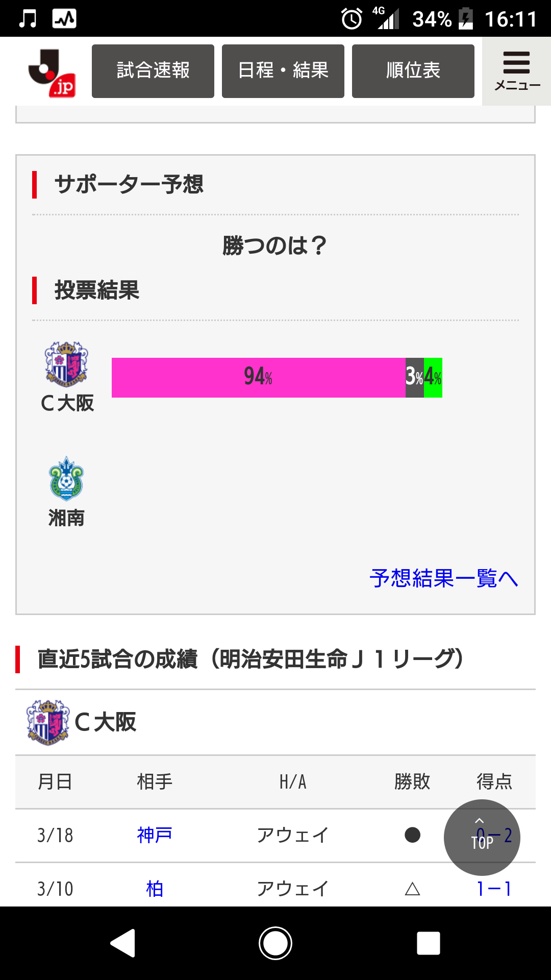Tap the green 4% vote segment
The height and width of the screenshot is (980, 551).
433,378
